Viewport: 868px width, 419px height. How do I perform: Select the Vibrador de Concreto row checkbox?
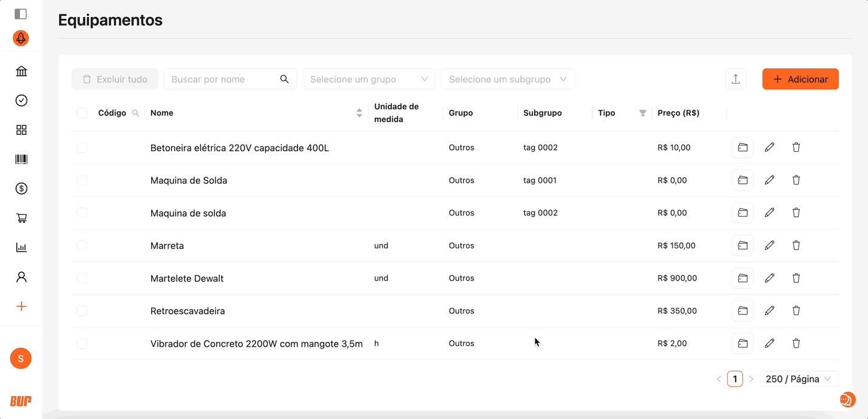82,344
